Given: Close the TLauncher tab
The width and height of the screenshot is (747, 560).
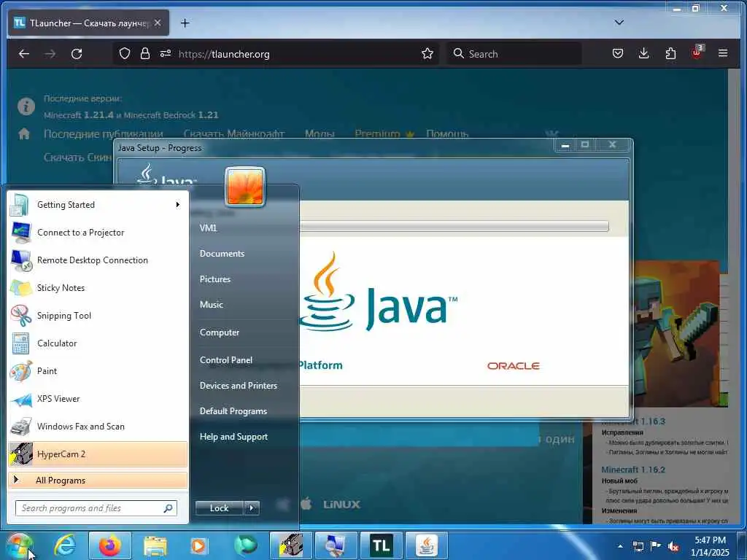Looking at the screenshot, I should pos(158,23).
